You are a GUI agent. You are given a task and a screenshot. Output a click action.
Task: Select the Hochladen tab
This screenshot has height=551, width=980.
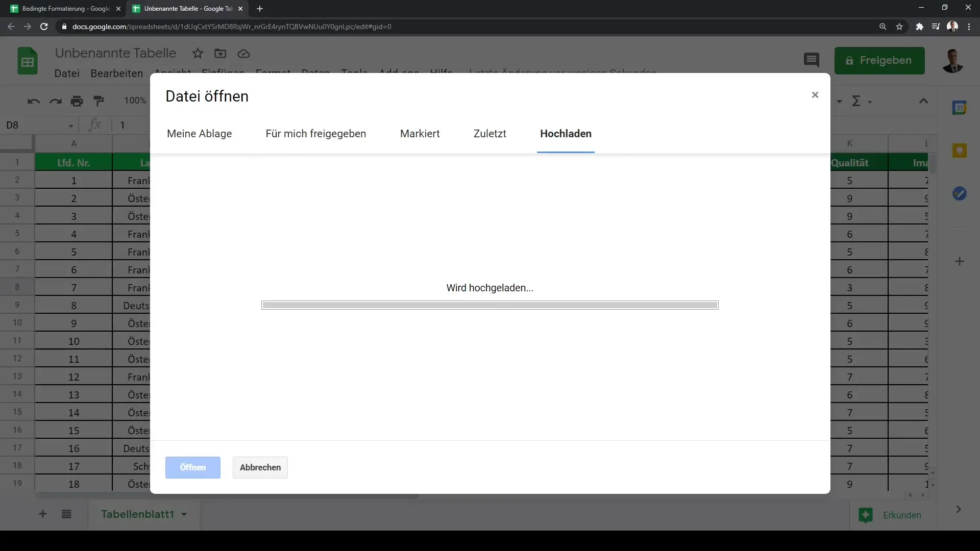point(566,134)
